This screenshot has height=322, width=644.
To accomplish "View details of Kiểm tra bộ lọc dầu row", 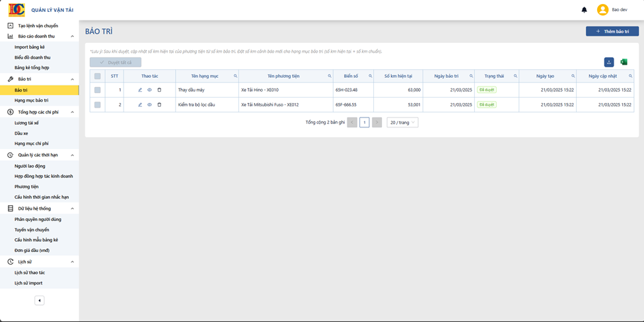I will point(149,105).
